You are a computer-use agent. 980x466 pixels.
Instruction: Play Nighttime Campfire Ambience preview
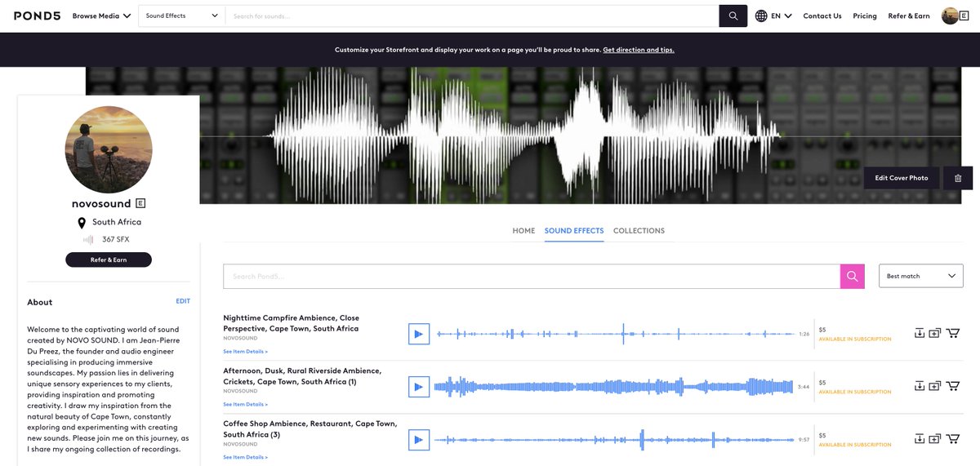point(418,334)
